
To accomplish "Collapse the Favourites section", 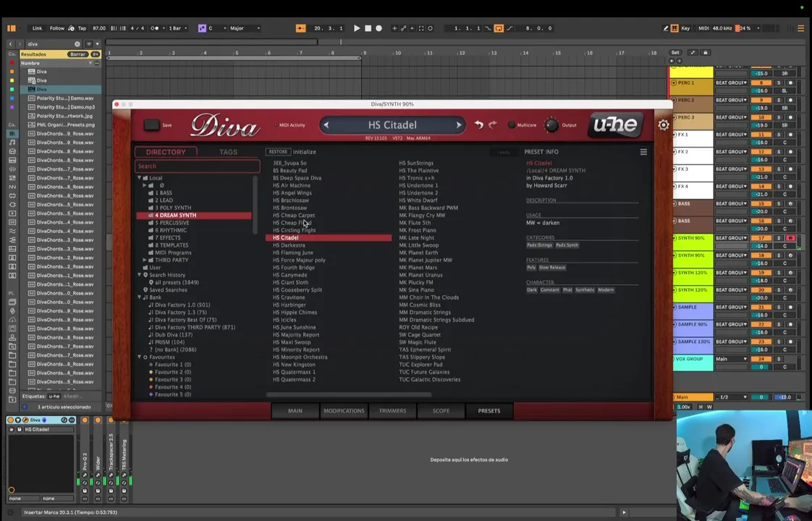I will point(139,357).
